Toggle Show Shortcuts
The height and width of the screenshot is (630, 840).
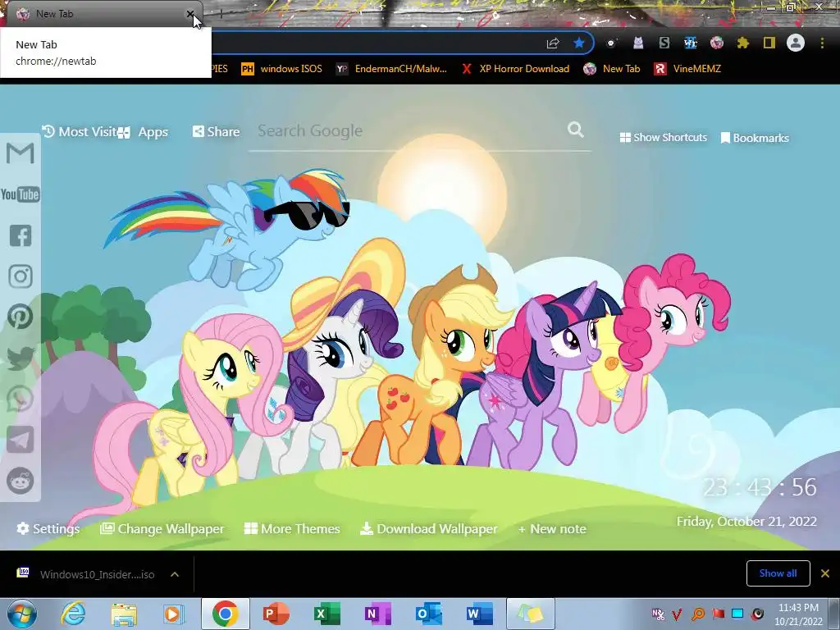pyautogui.click(x=663, y=137)
